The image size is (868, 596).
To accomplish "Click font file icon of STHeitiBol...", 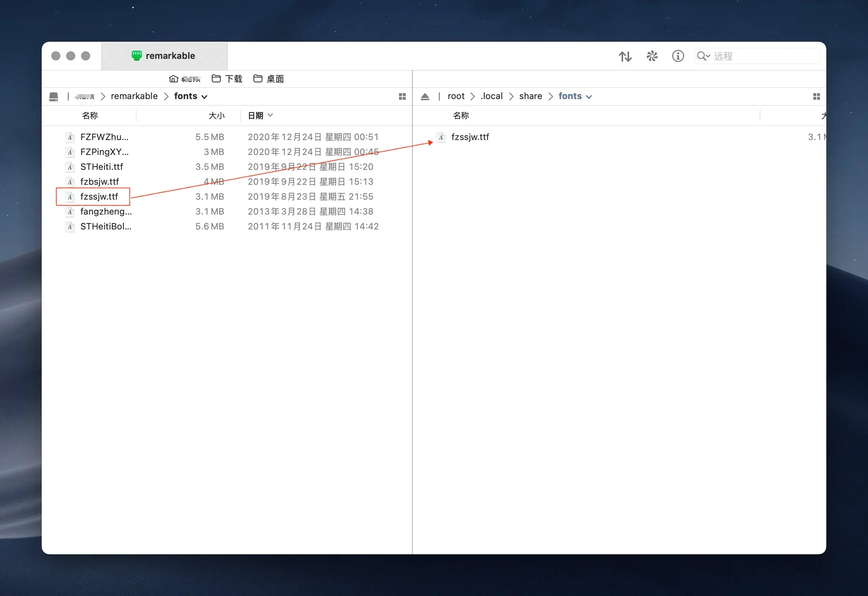I will (x=70, y=226).
